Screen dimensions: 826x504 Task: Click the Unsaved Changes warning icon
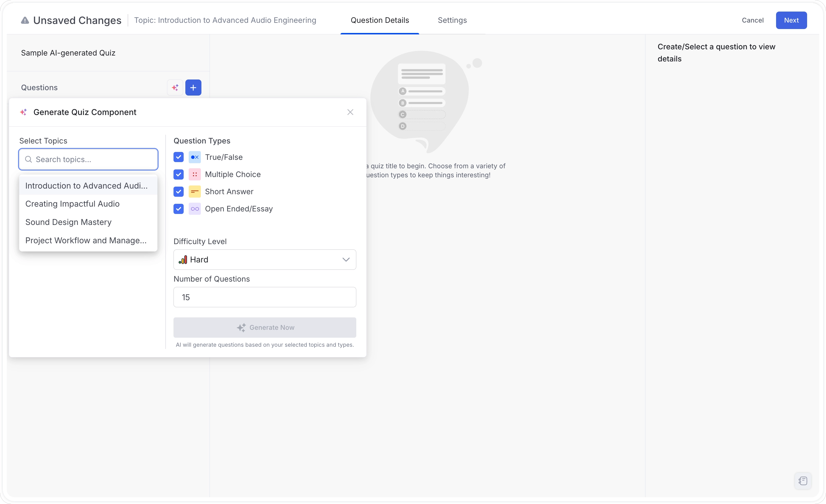tap(25, 20)
